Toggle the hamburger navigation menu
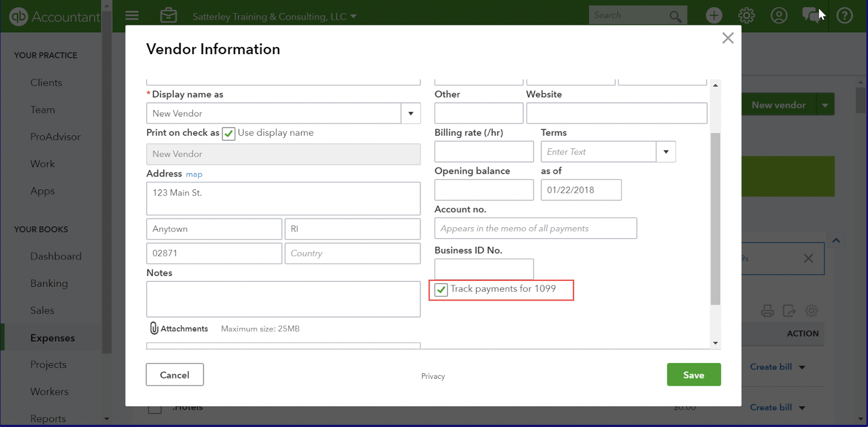 [132, 15]
